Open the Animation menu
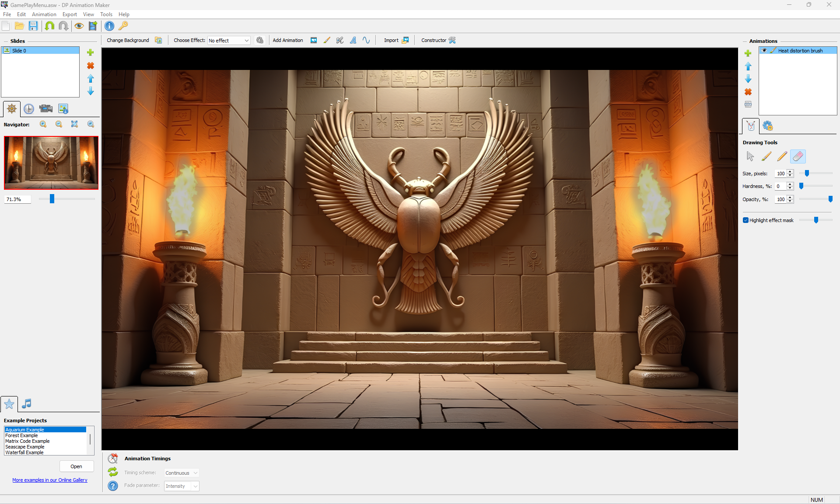 44,14
